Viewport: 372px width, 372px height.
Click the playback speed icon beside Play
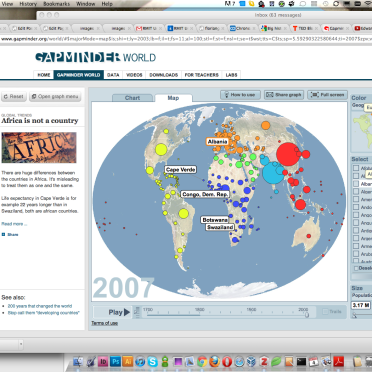137,312
